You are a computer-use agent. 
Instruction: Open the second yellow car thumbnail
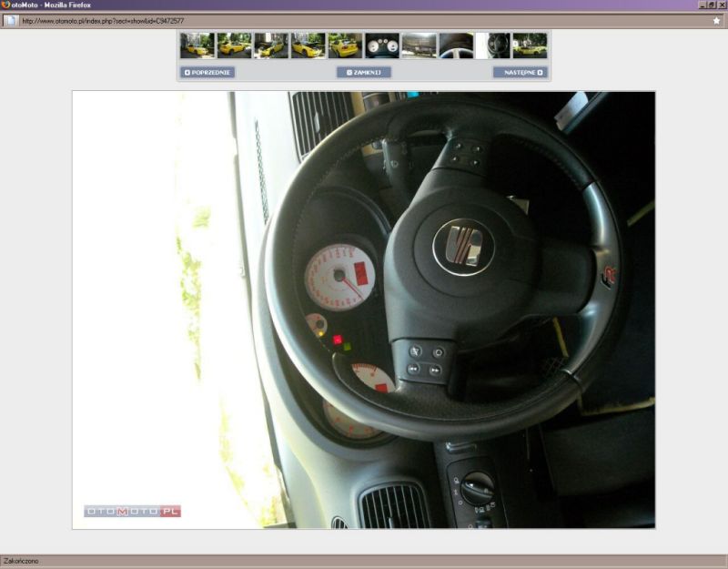pyautogui.click(x=235, y=46)
